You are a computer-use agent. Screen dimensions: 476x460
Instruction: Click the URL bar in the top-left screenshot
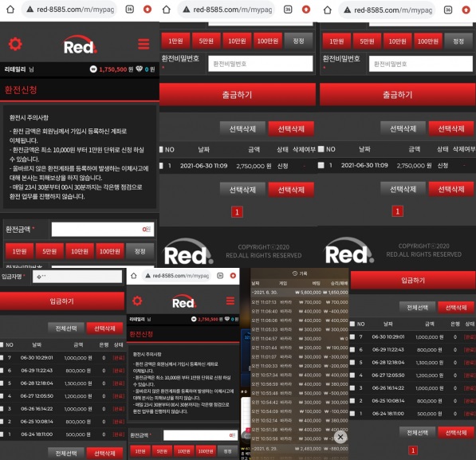click(69, 10)
